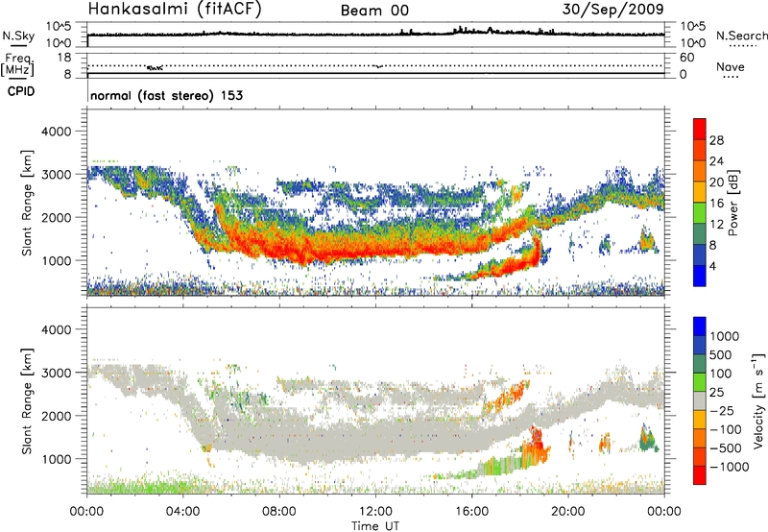Click the date "30/Sep/2009"
The image size is (768, 532).
(x=612, y=9)
